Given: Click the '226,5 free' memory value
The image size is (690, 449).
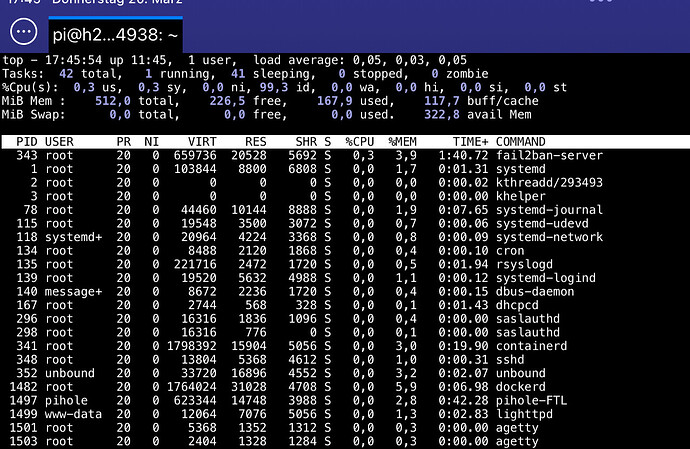Looking at the screenshot, I should tap(245, 101).
